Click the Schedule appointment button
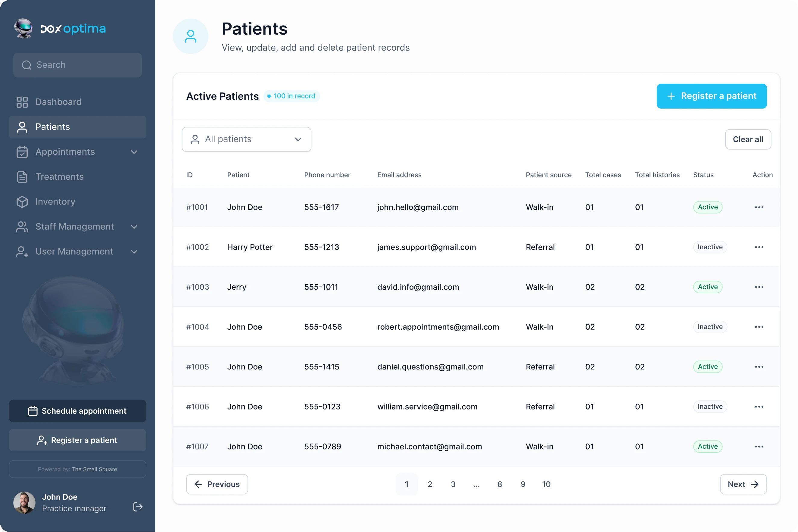Image resolution: width=798 pixels, height=532 pixels. tap(77, 411)
